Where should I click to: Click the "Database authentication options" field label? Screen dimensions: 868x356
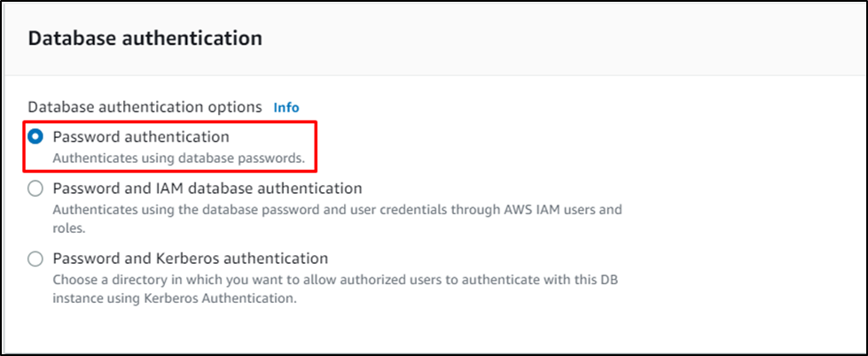145,107
